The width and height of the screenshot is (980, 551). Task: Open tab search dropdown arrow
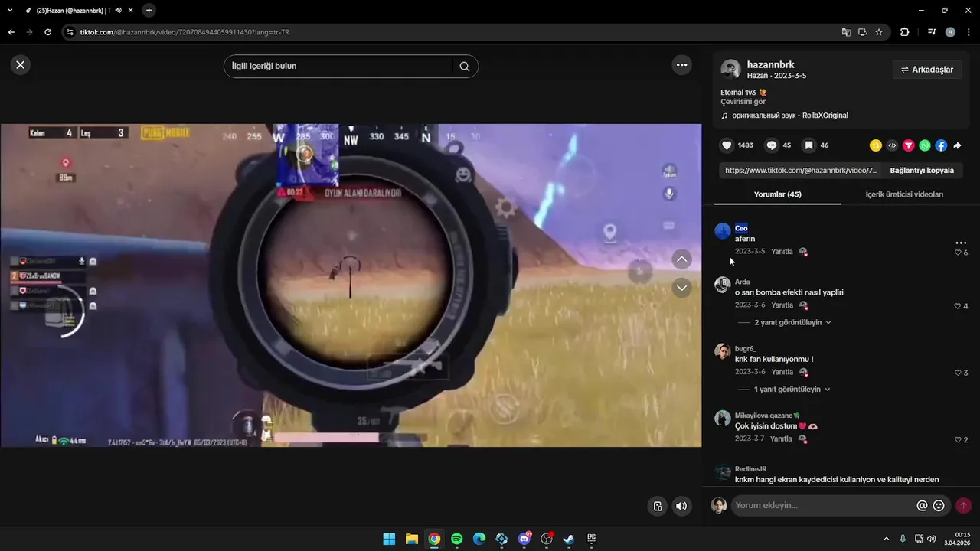(10, 11)
